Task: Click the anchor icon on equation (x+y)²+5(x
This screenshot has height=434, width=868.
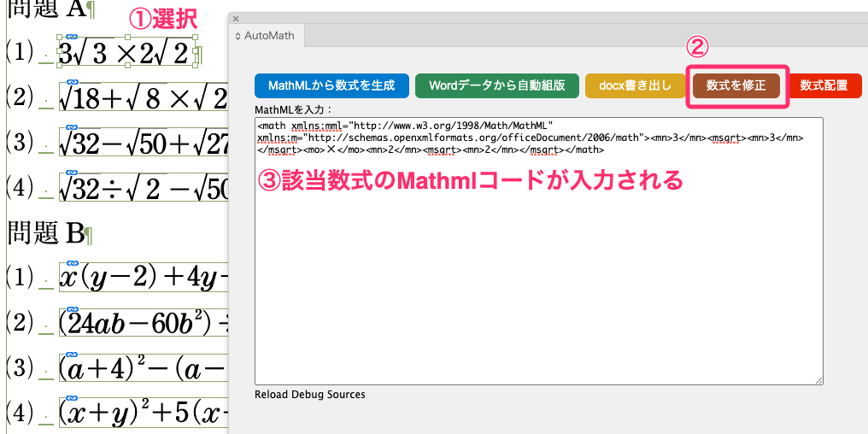Action: tap(73, 398)
